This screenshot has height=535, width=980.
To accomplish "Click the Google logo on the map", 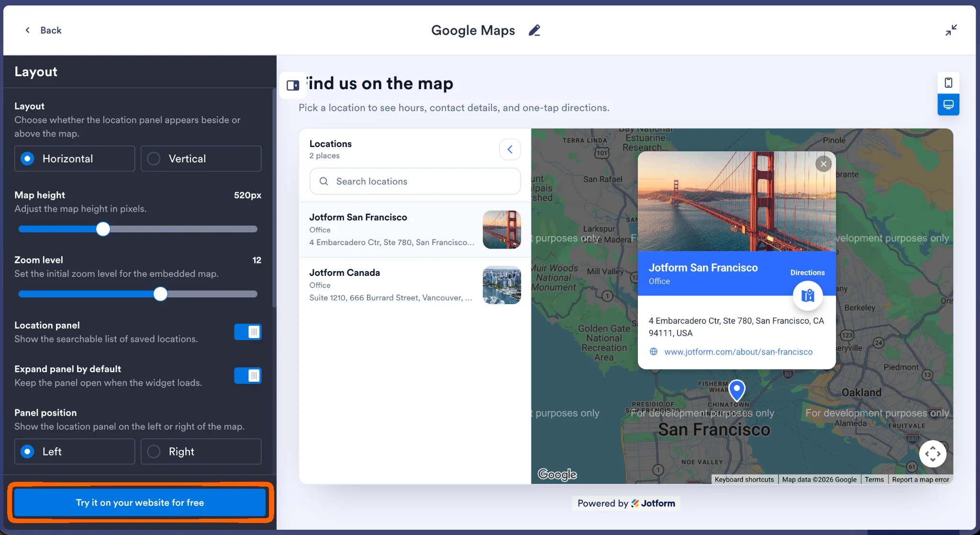I will click(557, 474).
